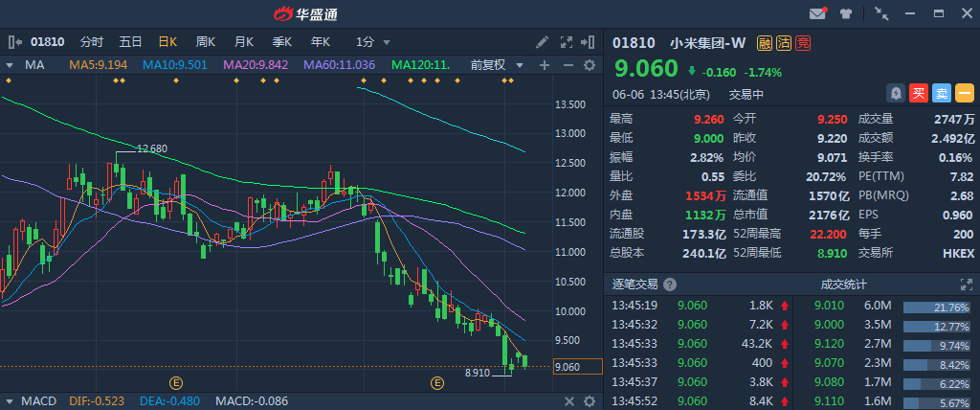The height and width of the screenshot is (410, 980).
Task: Click the blue 卖 sell button
Action: click(942, 93)
